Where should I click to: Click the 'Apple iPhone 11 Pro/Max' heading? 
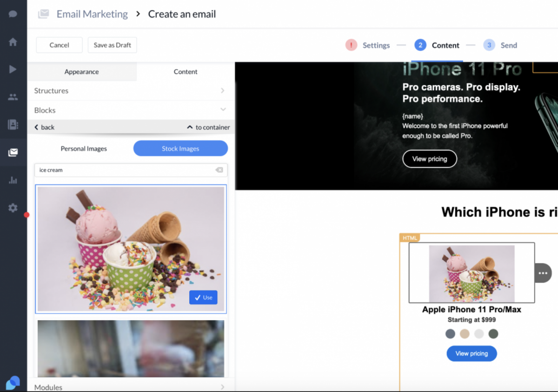[x=472, y=309]
